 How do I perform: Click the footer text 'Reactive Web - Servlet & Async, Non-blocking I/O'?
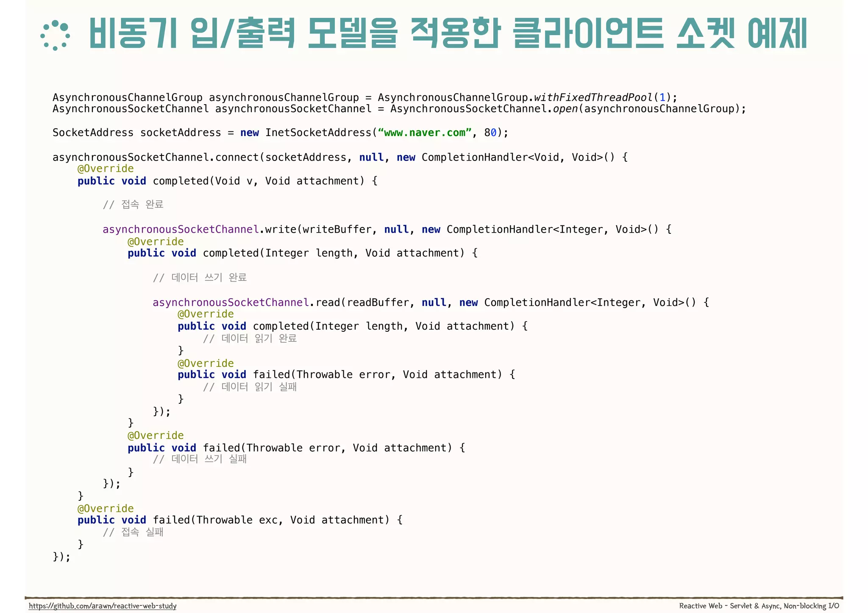[x=759, y=606]
